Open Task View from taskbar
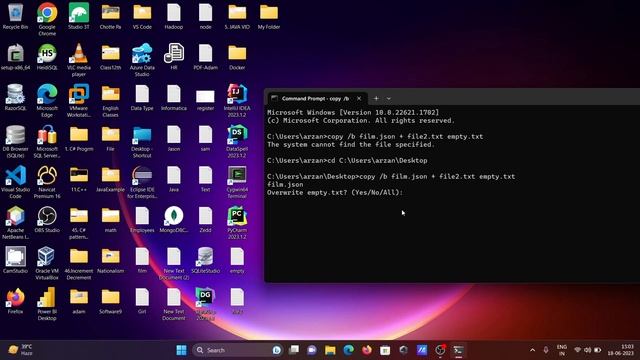 pyautogui.click(x=294, y=350)
